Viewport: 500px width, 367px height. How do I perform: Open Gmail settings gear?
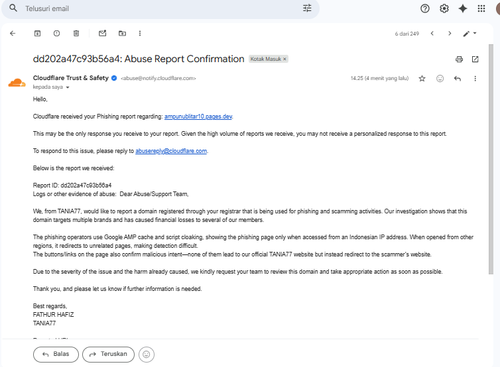(444, 9)
